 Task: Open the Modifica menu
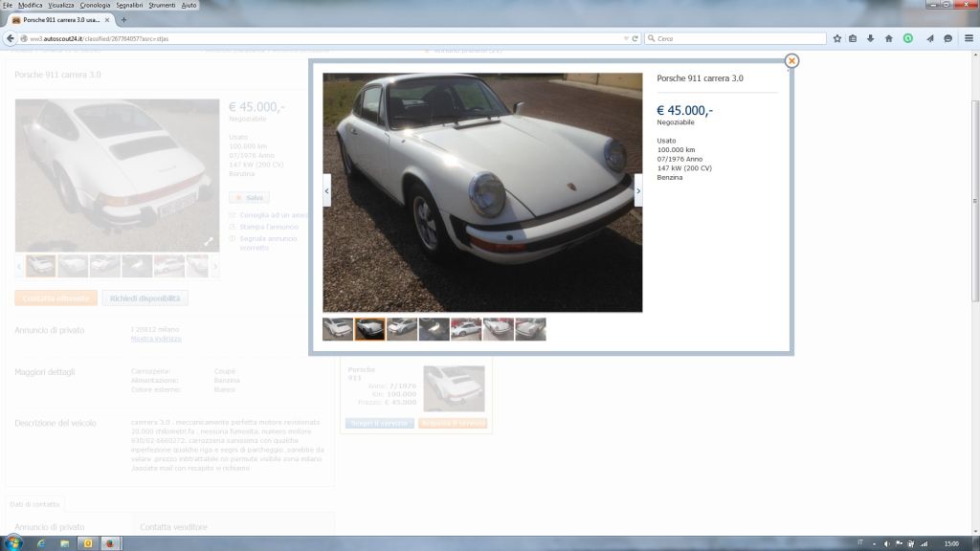[x=30, y=5]
